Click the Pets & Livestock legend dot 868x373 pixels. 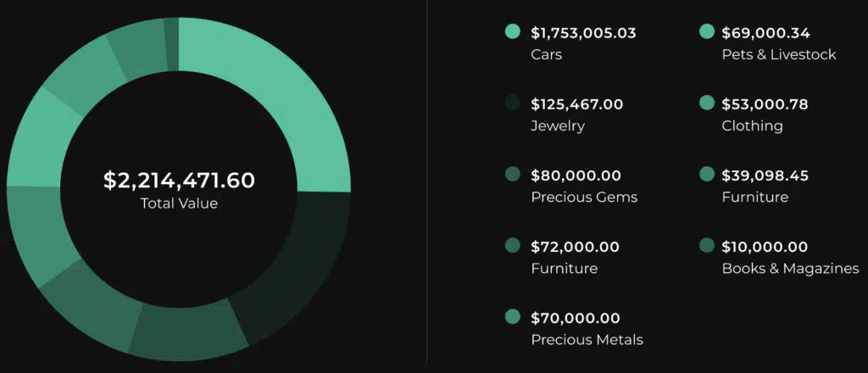pyautogui.click(x=706, y=32)
